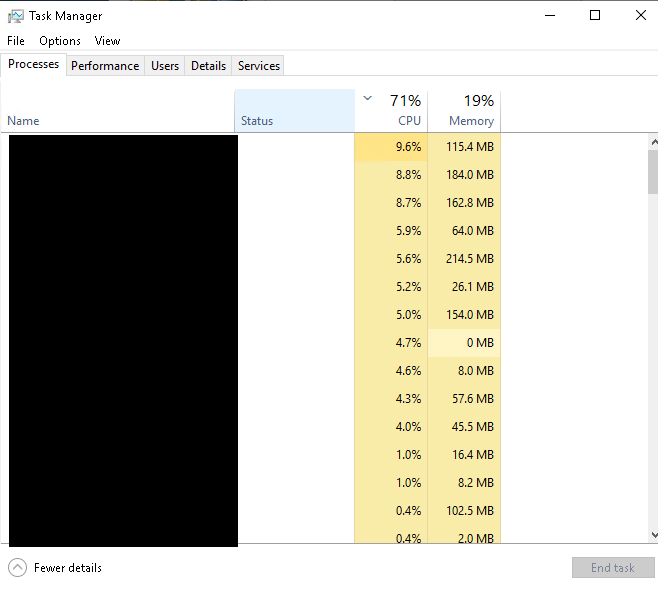The width and height of the screenshot is (658, 589).
Task: Select the 26.1 MB memory cell
Action: pos(464,287)
